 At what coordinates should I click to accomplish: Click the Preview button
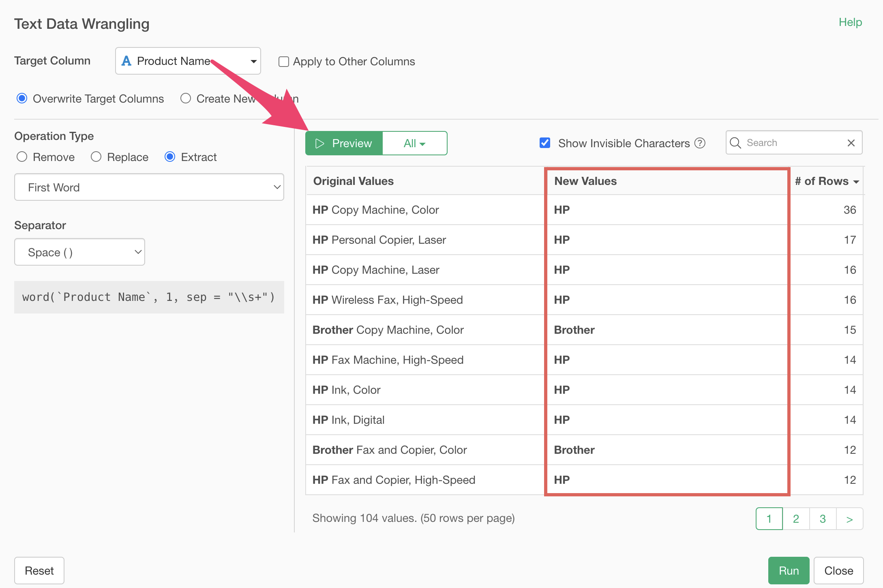click(344, 143)
